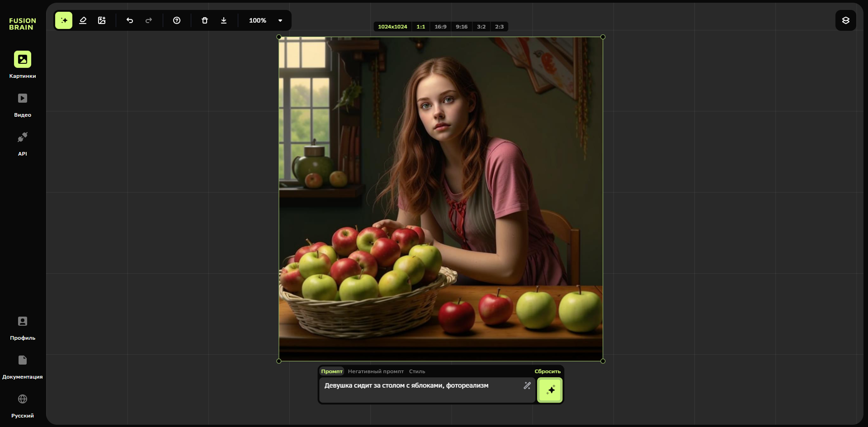Viewport: 868px width, 427px height.
Task: Open the Русский language selector
Action: [x=23, y=406]
